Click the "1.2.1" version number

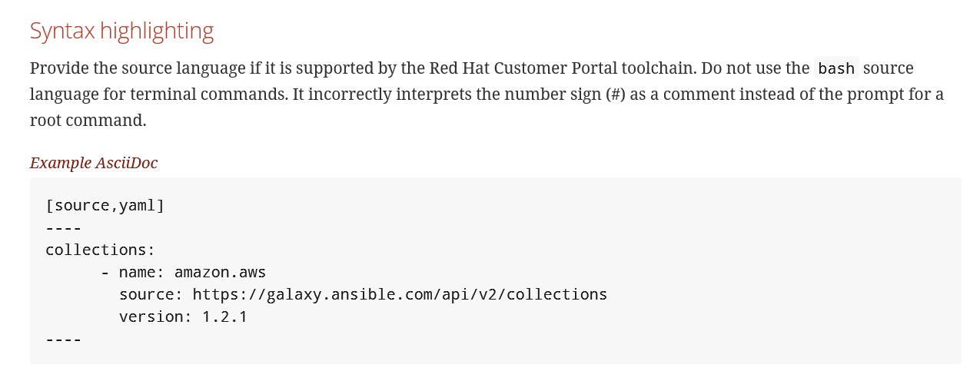point(224,316)
